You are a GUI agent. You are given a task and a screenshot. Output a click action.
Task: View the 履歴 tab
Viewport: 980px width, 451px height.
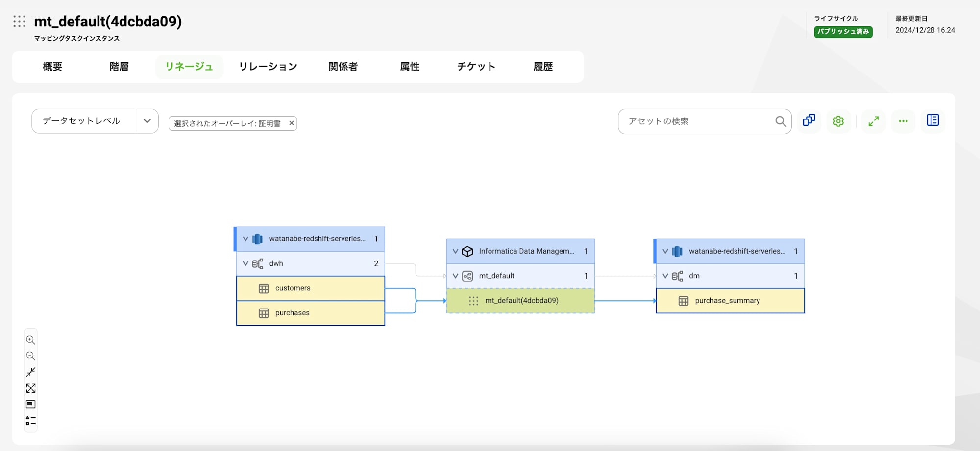pos(543,67)
